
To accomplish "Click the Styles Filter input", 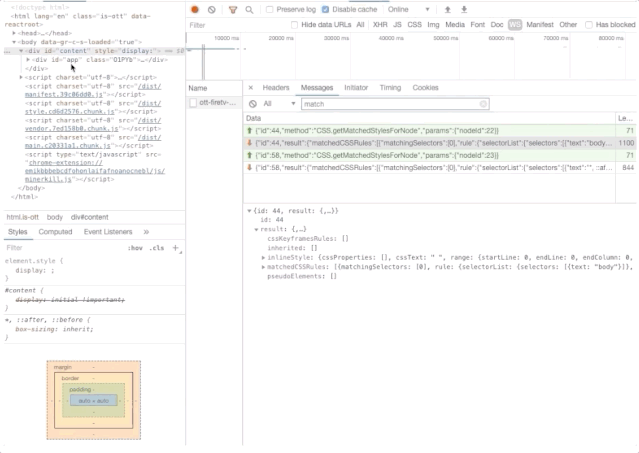I will pyautogui.click(x=65, y=248).
